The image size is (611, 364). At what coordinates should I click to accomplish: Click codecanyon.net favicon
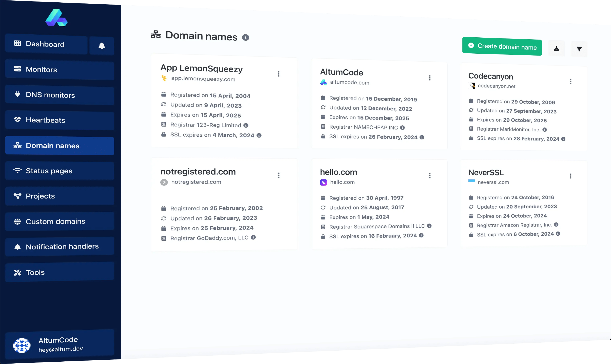click(472, 86)
